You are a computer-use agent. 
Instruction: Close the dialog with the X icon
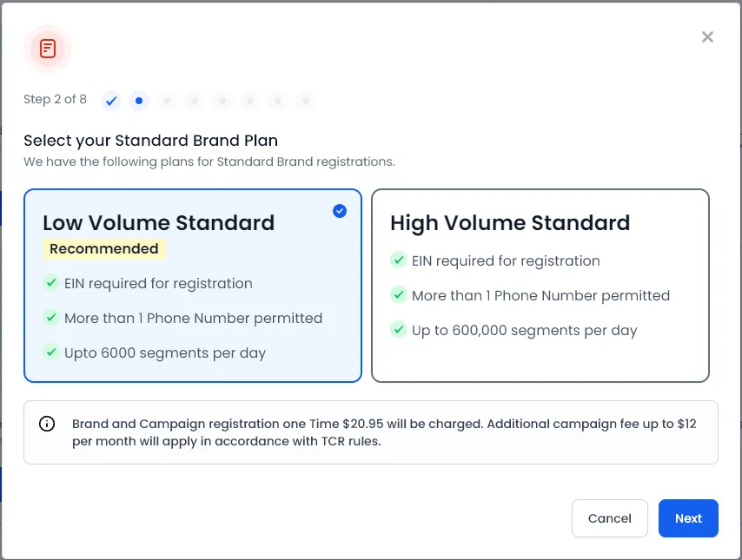pyautogui.click(x=707, y=36)
